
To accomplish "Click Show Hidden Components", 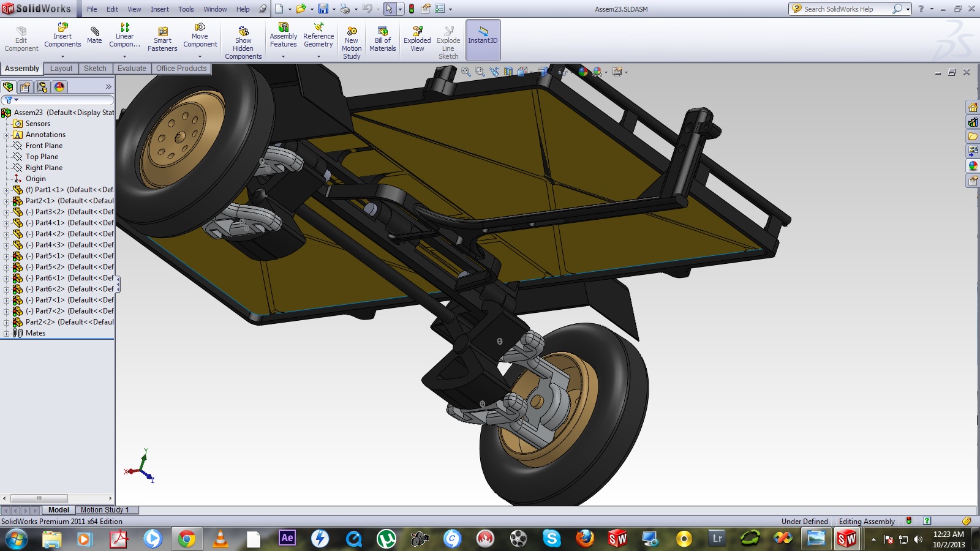I will click(x=243, y=43).
